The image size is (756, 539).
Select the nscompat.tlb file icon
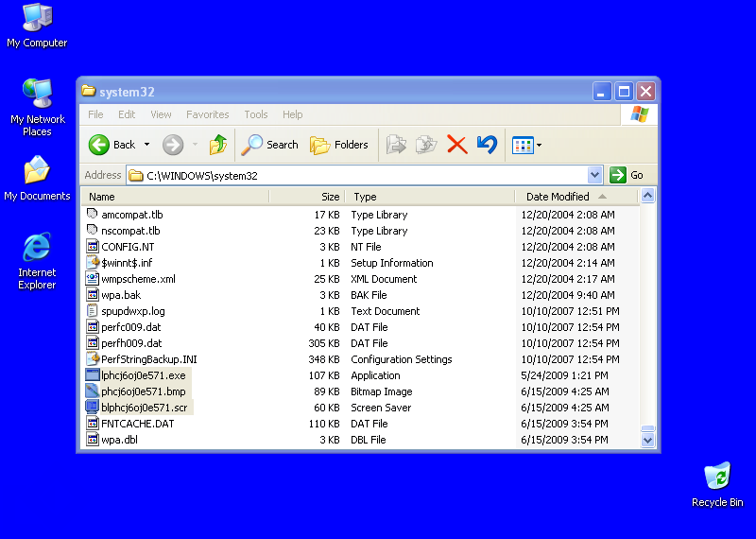[92, 231]
